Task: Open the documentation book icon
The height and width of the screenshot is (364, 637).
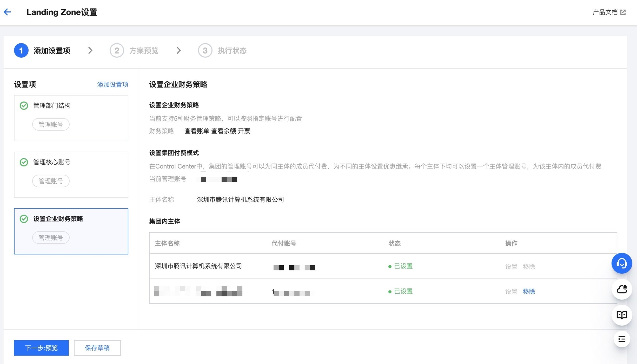Action: click(622, 315)
